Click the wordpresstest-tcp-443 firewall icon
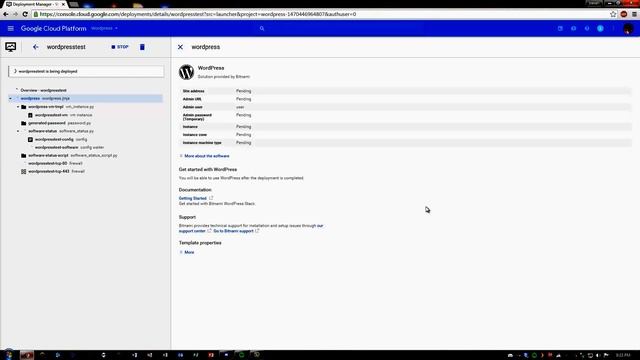This screenshot has height=360, width=640. (24, 172)
